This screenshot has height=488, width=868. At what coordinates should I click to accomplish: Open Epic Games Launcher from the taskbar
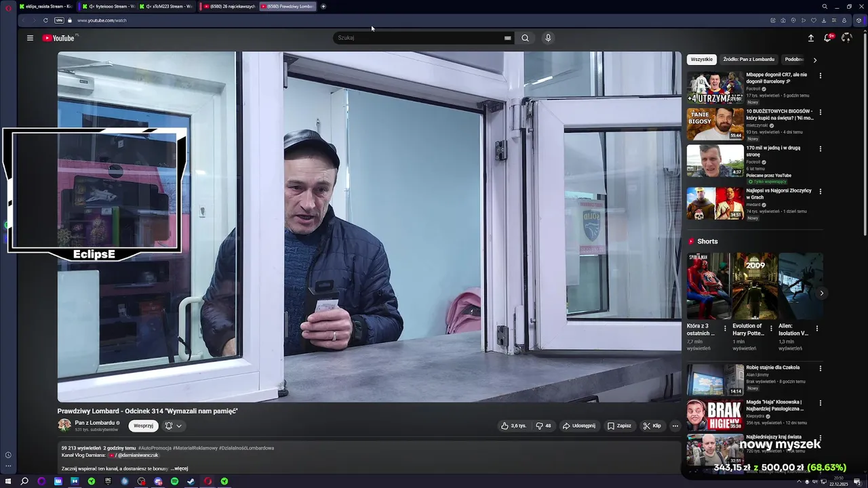108,481
